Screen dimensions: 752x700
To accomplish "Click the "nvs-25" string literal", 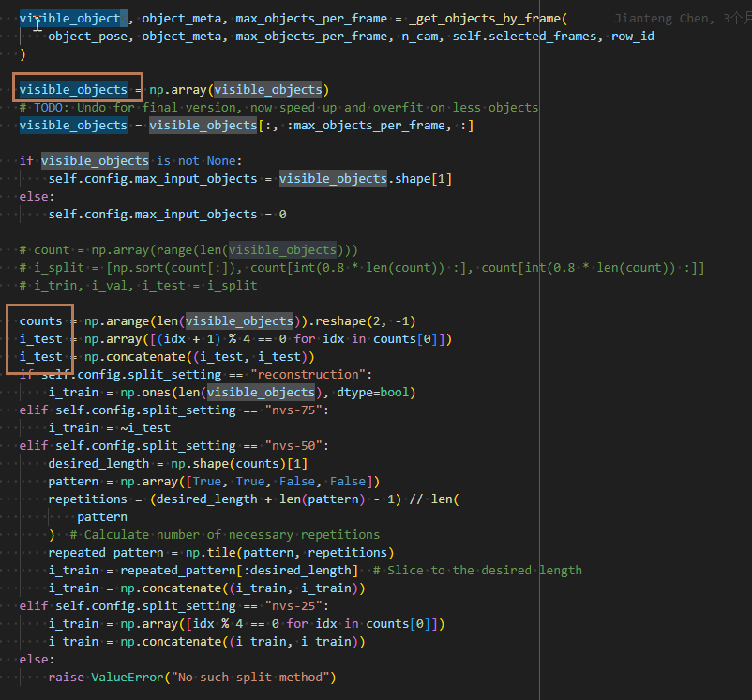I will 293,606.
